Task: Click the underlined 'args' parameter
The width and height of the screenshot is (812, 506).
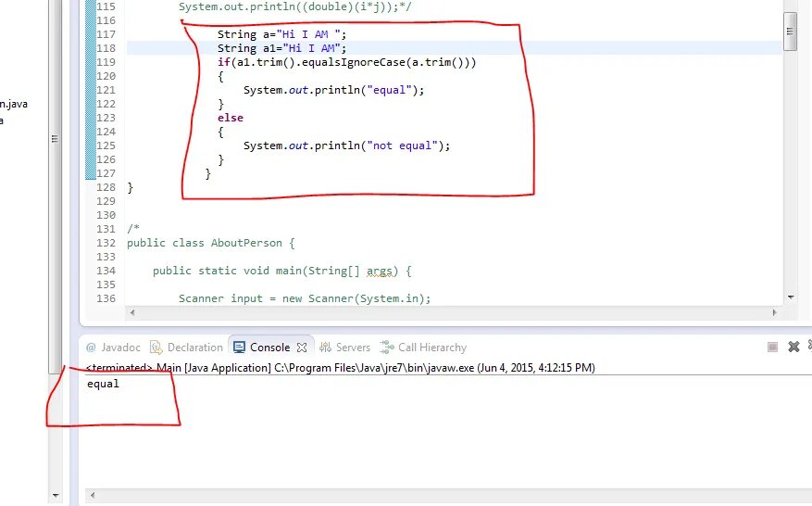Action: click(379, 272)
